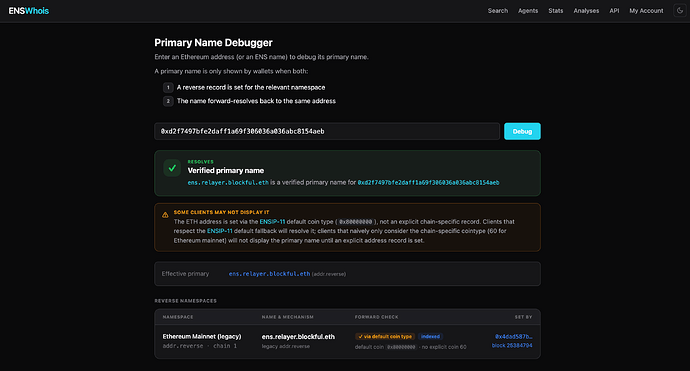Open the Analyses nav item

[586, 11]
